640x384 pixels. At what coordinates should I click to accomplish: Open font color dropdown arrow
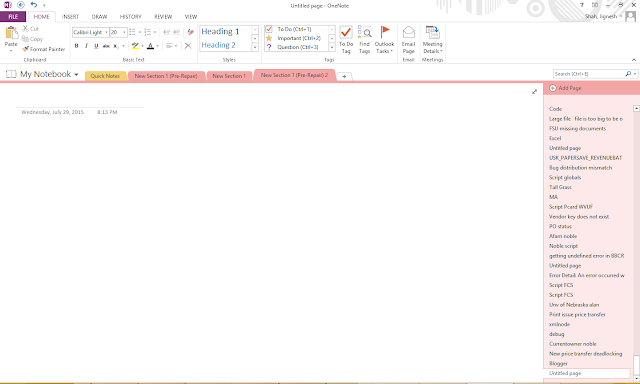pos(158,46)
